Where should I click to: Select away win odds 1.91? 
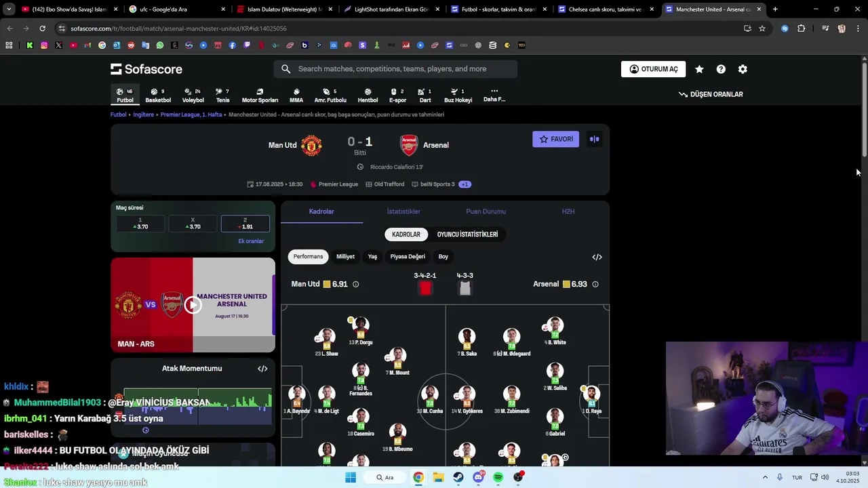point(245,224)
